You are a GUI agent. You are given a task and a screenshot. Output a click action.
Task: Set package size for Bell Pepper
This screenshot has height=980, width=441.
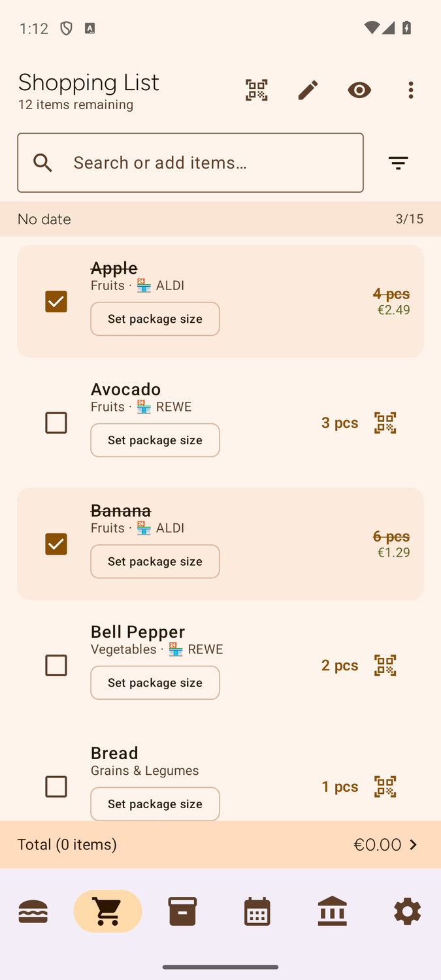pos(155,682)
